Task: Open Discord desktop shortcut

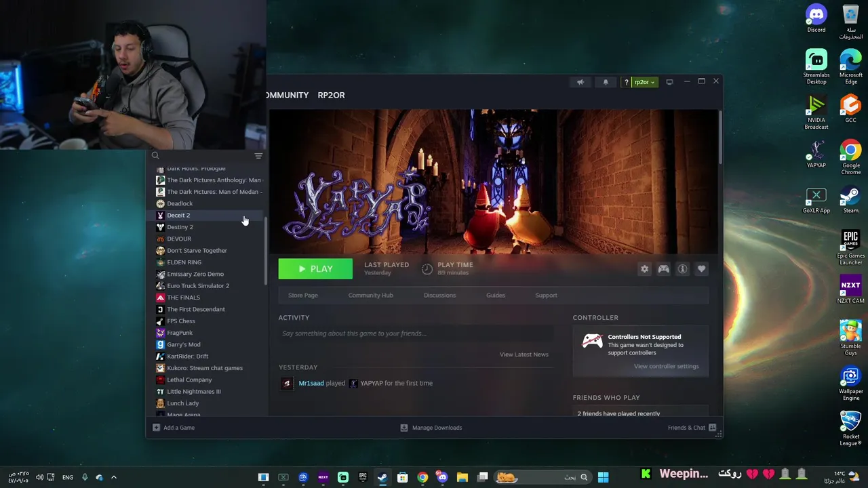Action: pyautogui.click(x=816, y=19)
